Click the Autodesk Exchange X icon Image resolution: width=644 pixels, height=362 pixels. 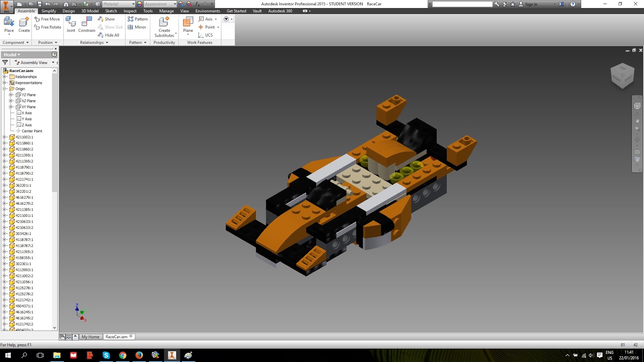561,4
